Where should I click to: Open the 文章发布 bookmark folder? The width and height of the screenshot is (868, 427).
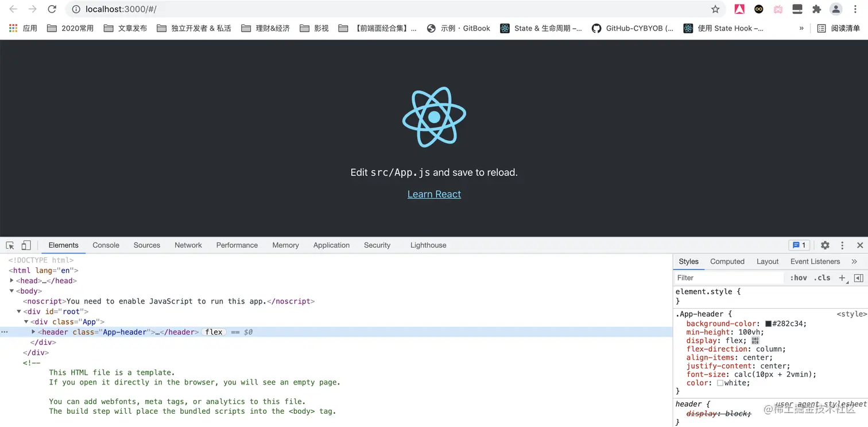point(125,28)
